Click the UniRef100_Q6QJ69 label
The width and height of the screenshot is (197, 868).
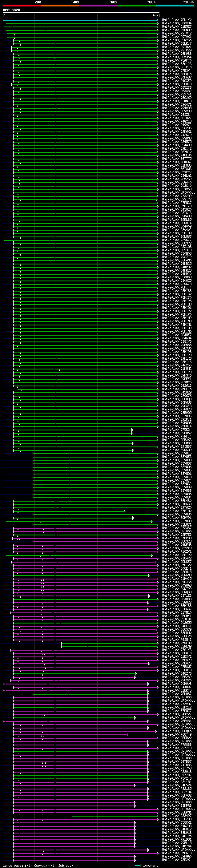point(177,98)
